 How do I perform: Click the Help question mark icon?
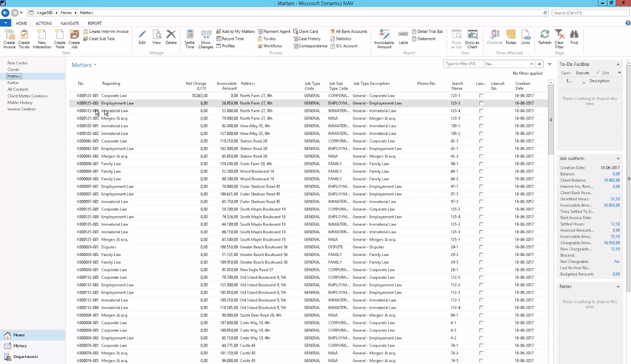click(x=628, y=23)
